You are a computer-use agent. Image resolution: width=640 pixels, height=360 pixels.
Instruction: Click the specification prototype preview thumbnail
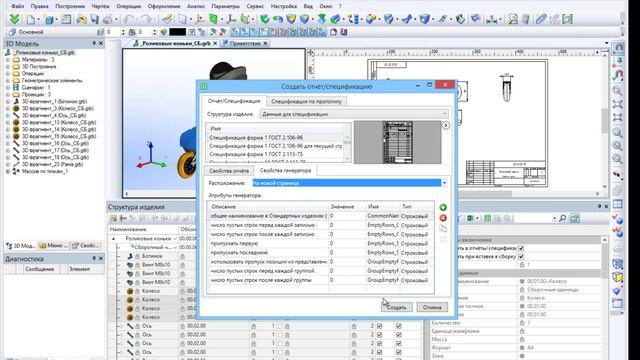pyautogui.click(x=397, y=142)
